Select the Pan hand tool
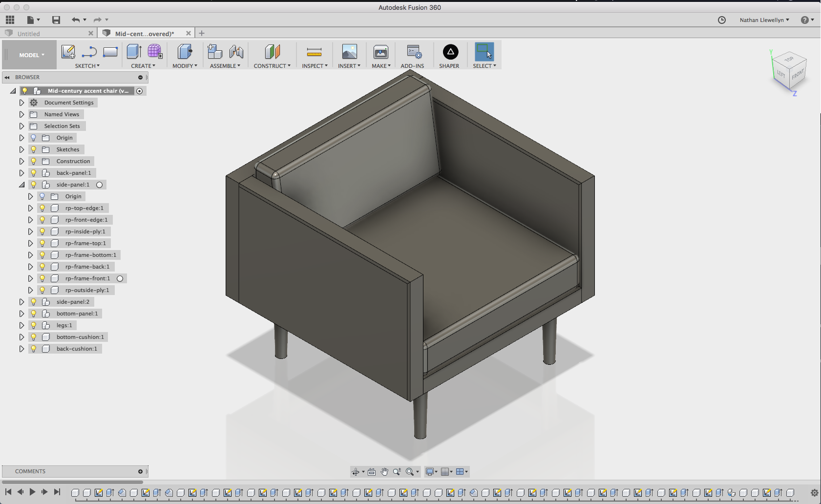Viewport: 821px width, 504px height. [384, 472]
